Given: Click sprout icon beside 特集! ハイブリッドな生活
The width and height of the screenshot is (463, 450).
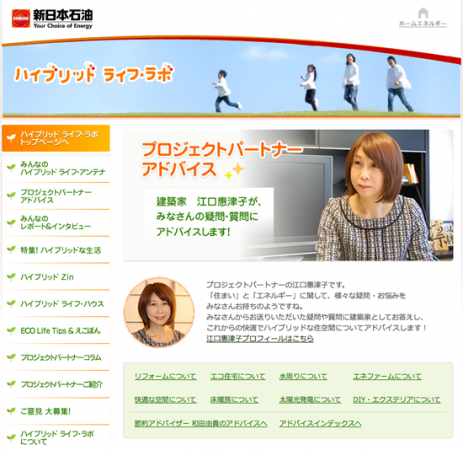Looking at the screenshot, I should (11, 250).
